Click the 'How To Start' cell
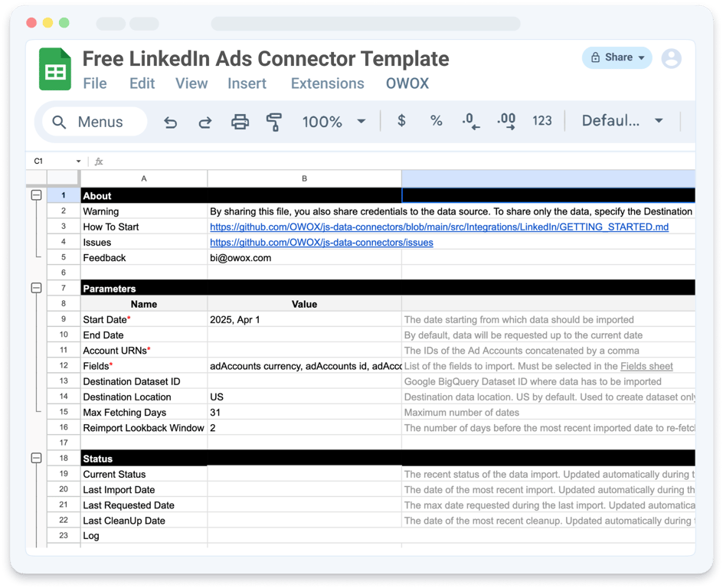723x588 pixels. click(x=144, y=227)
